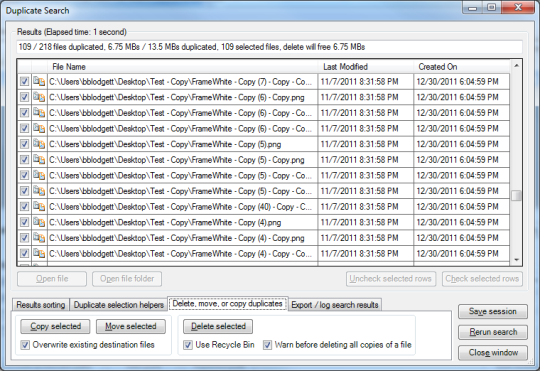Select the file name ending Copy (4) - Copy - Co...
Image resolution: width=540 pixels, height=371 pixels.
(180, 254)
